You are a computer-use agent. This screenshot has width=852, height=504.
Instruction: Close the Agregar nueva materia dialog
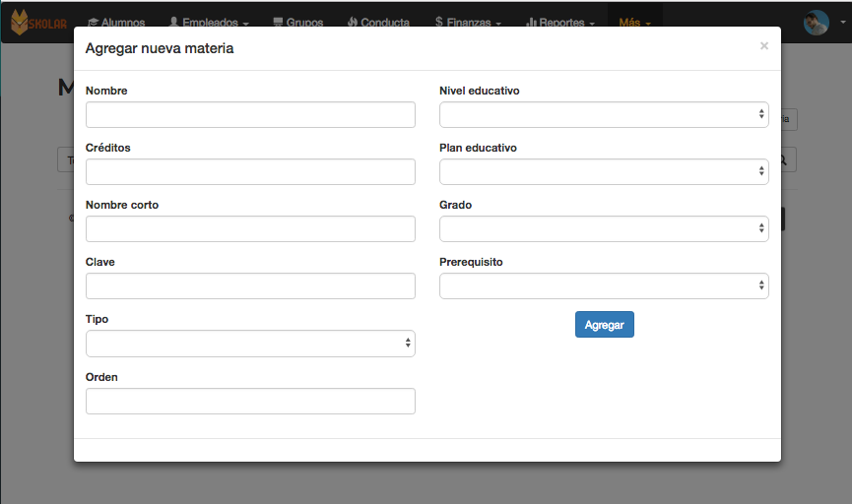pos(763,46)
